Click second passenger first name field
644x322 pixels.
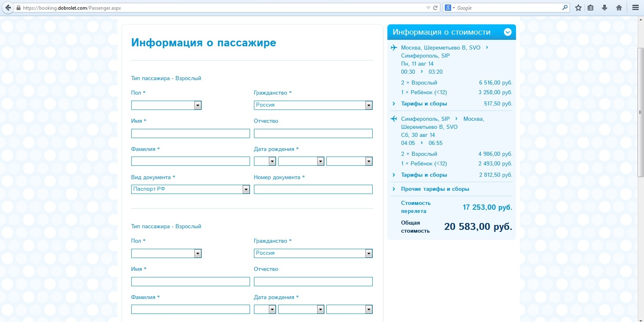pos(190,281)
